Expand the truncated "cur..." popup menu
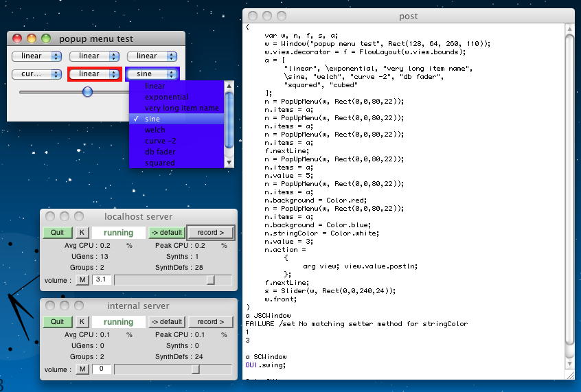Viewport: 581px width, 392px height. pyautogui.click(x=37, y=74)
